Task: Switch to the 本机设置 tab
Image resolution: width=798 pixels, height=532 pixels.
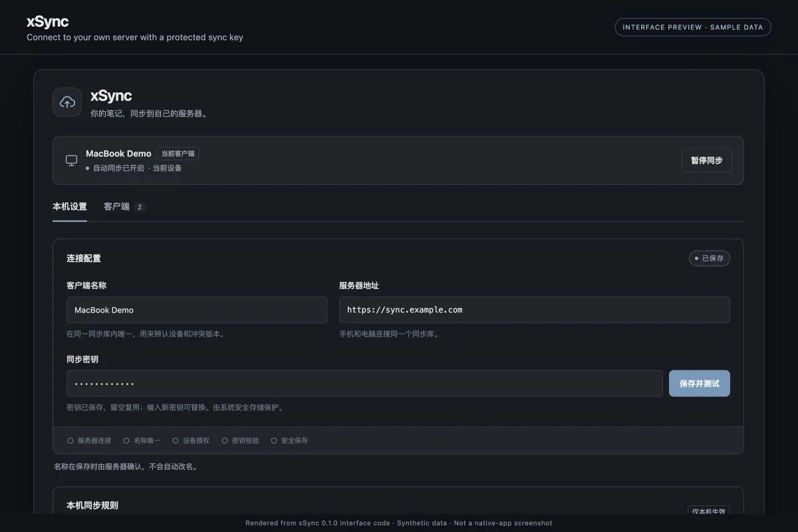Action: coord(70,207)
